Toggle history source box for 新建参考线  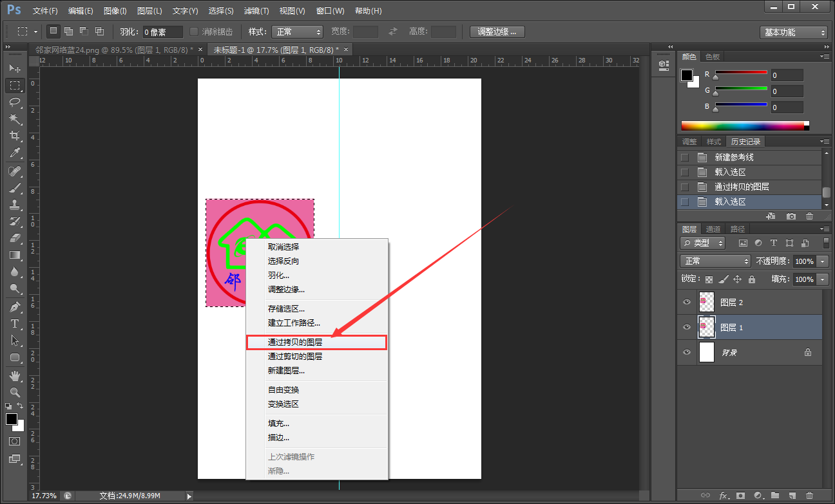tap(684, 157)
